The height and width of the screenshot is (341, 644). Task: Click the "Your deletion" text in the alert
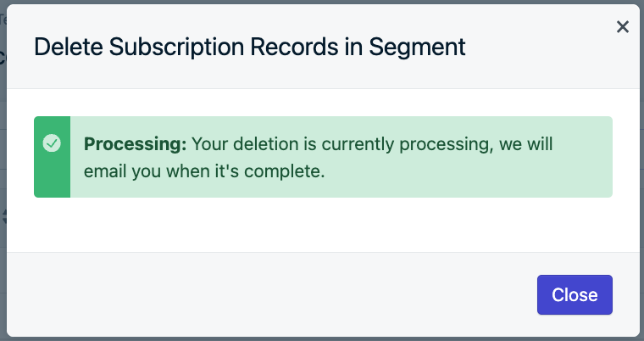click(246, 144)
